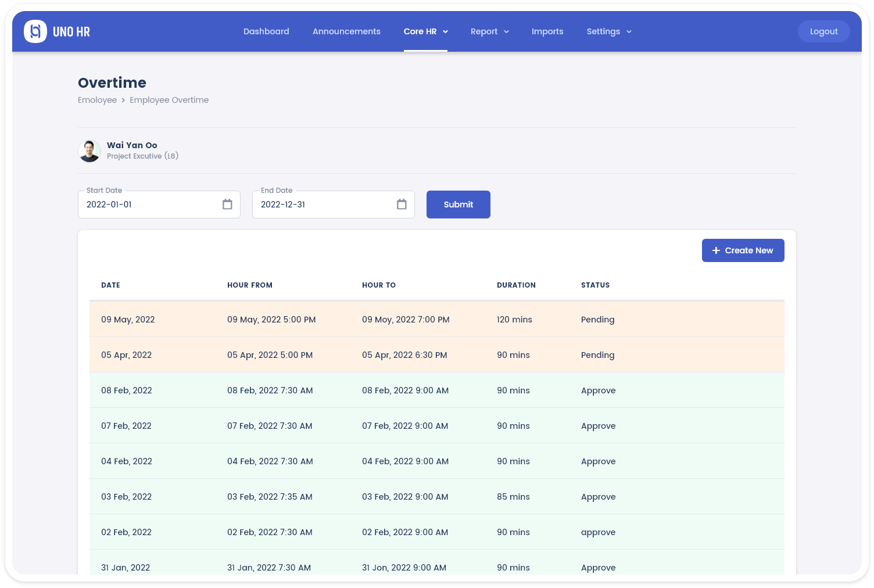
Task: Open the Announcements section
Action: [346, 31]
